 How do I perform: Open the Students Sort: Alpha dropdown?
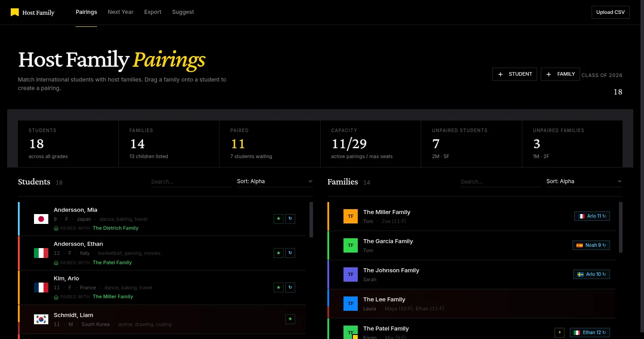click(275, 181)
